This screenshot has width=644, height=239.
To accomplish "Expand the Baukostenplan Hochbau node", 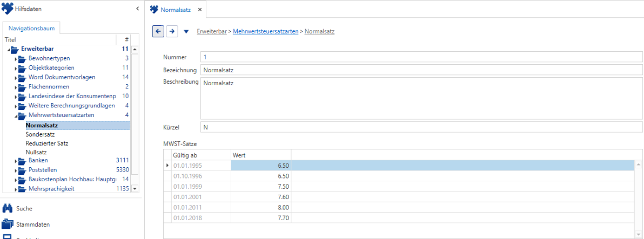I will tap(16, 180).
